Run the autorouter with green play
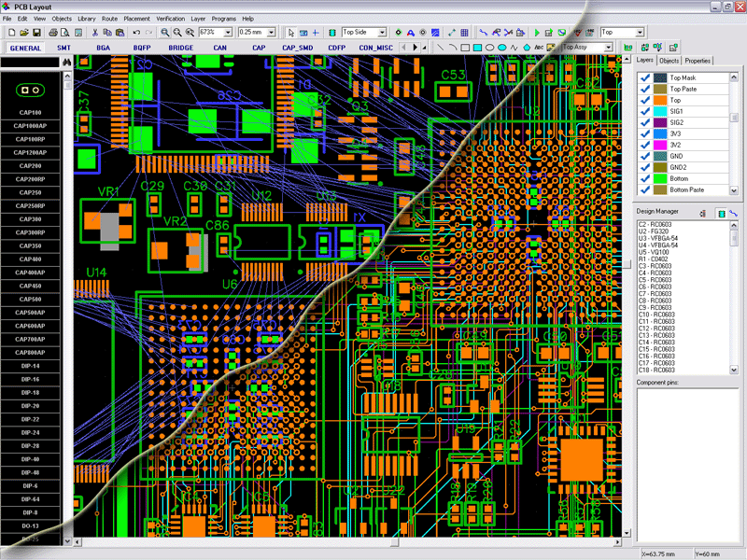This screenshot has height=560, width=747. pyautogui.click(x=537, y=33)
